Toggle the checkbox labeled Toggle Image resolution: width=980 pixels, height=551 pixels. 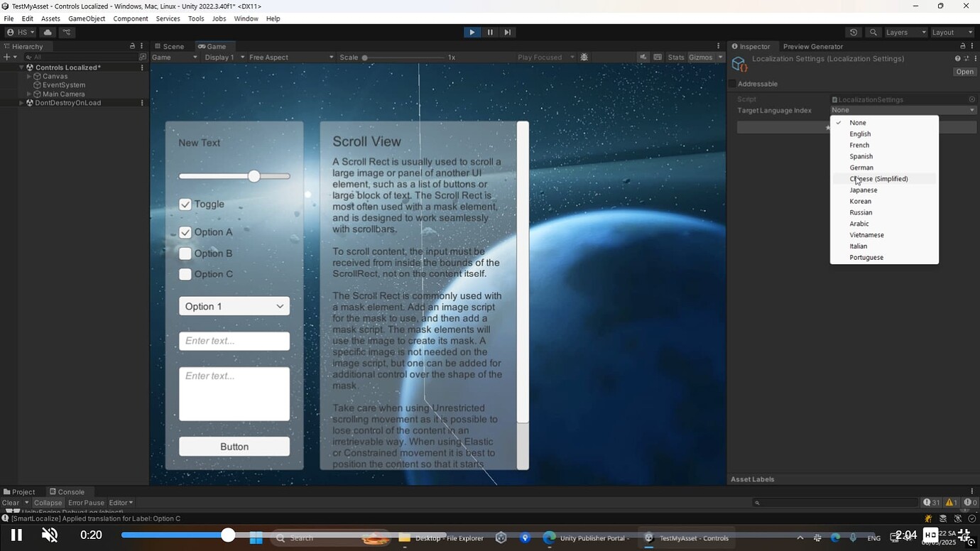click(185, 204)
